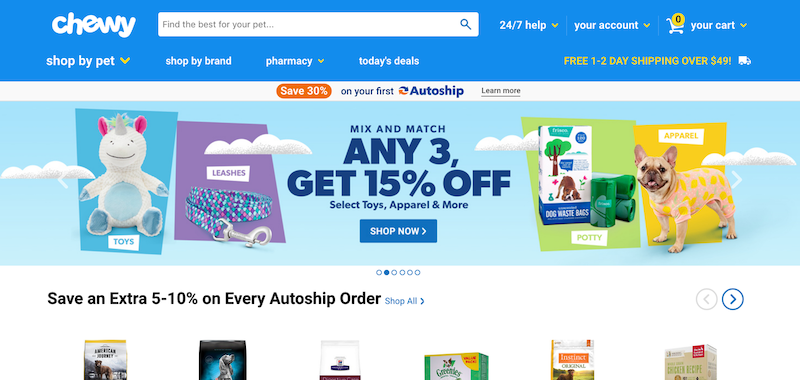Screen dimensions: 800x380
Task: Click the search magnifier icon
Action: point(465,24)
